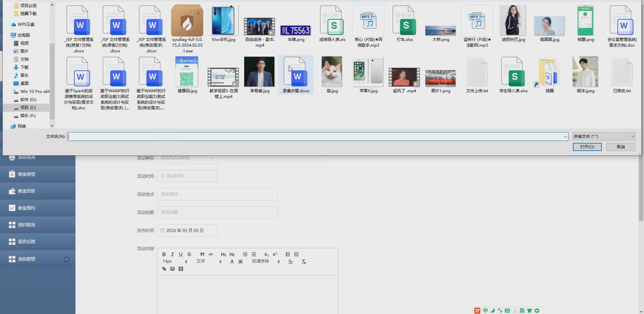
Task: Open 留言反馈 in the sidebar
Action: pyautogui.click(x=38, y=242)
